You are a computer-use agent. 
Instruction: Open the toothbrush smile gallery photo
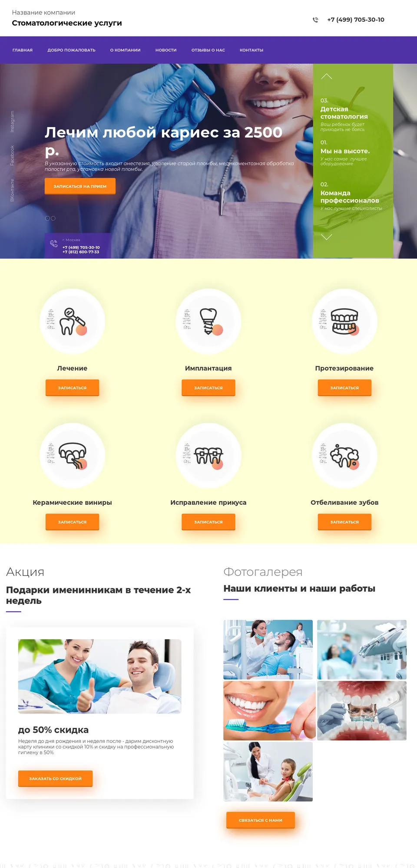[x=269, y=710]
